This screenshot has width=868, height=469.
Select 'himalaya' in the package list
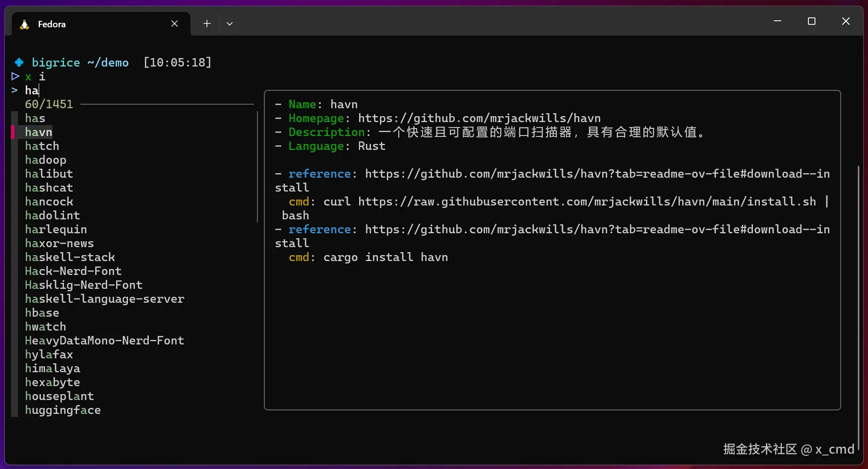pyautogui.click(x=53, y=368)
